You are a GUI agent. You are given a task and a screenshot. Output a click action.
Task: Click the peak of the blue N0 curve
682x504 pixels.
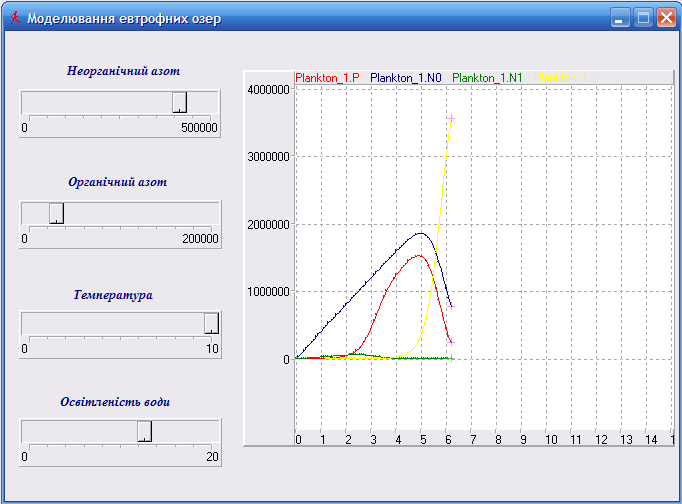point(421,234)
